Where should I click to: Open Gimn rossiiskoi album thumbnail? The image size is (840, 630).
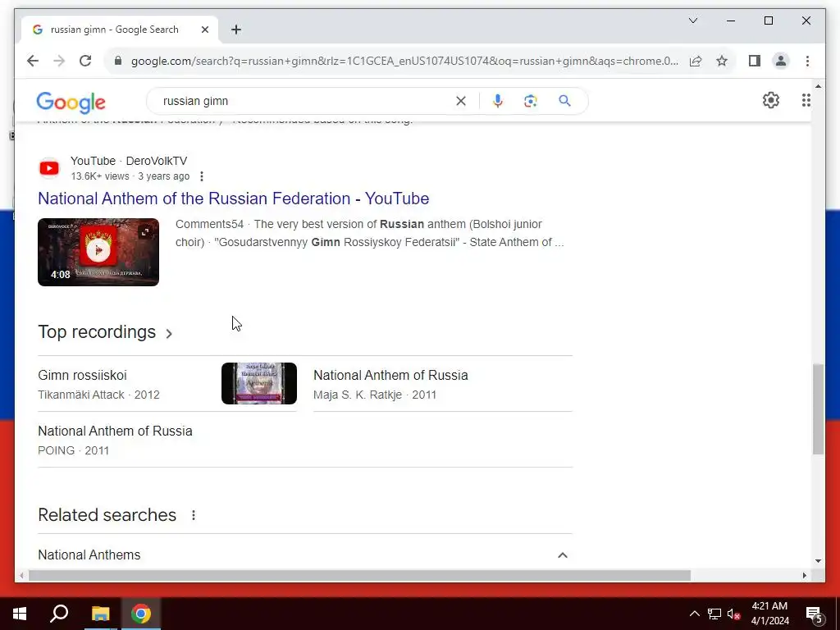(x=258, y=383)
